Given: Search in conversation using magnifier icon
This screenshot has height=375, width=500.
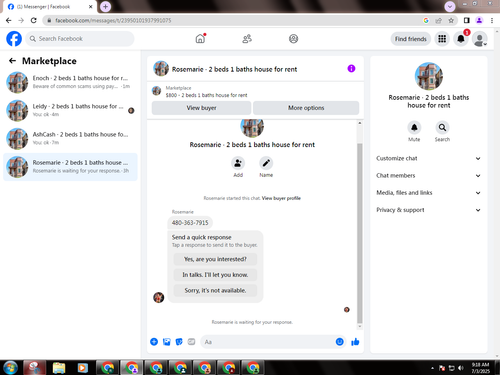Looking at the screenshot, I should (x=442, y=127).
